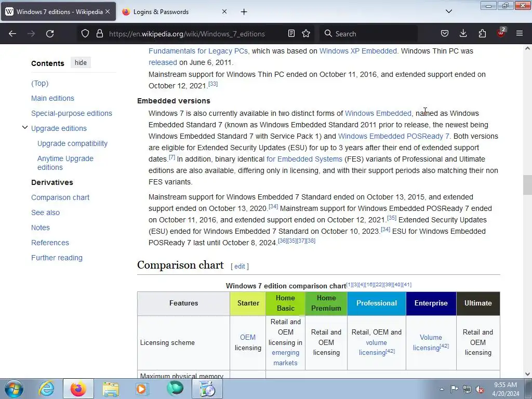The height and width of the screenshot is (399, 532).
Task: Open Professional volume licensing link
Action: click(x=377, y=348)
